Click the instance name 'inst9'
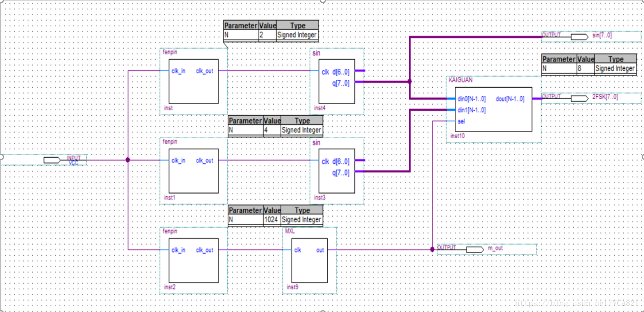Viewport: 644px width, 312px height. click(292, 287)
